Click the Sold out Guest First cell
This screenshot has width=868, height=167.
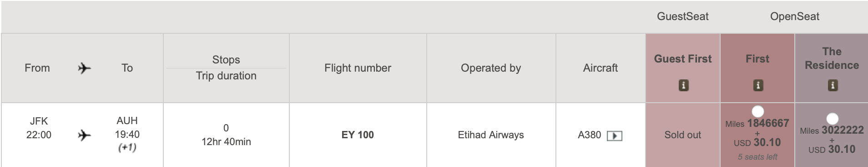[x=682, y=135]
